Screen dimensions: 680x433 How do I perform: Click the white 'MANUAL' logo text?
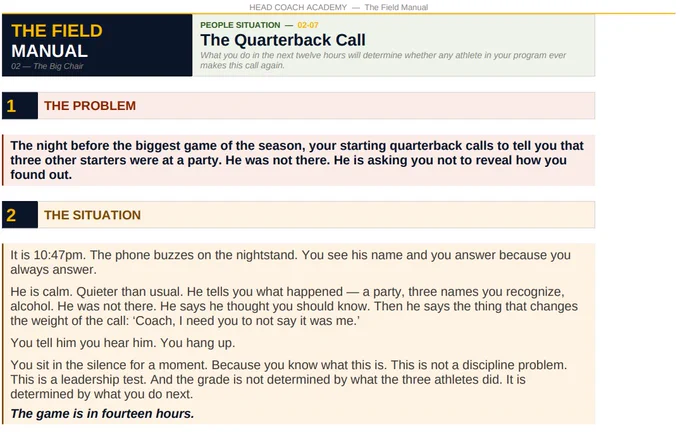point(49,51)
